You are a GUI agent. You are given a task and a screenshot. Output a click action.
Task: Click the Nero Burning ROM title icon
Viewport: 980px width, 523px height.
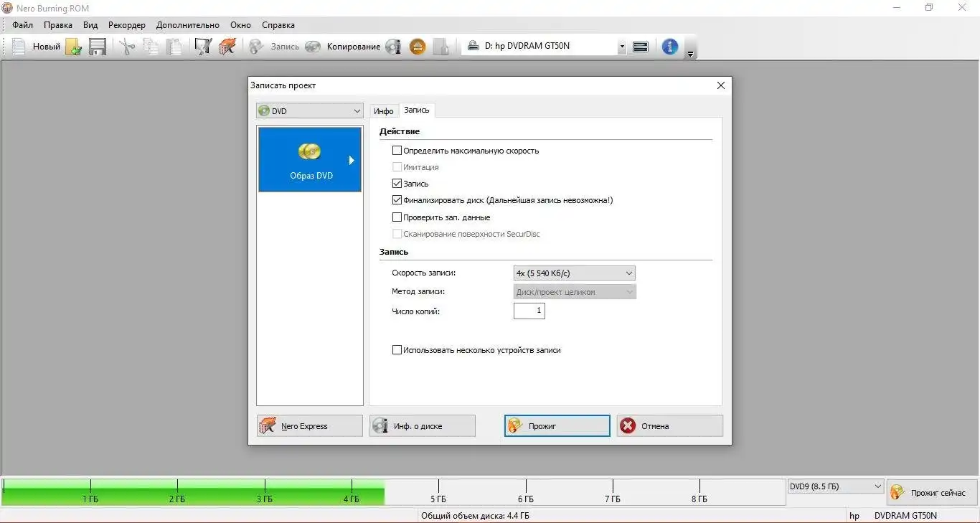pos(7,8)
